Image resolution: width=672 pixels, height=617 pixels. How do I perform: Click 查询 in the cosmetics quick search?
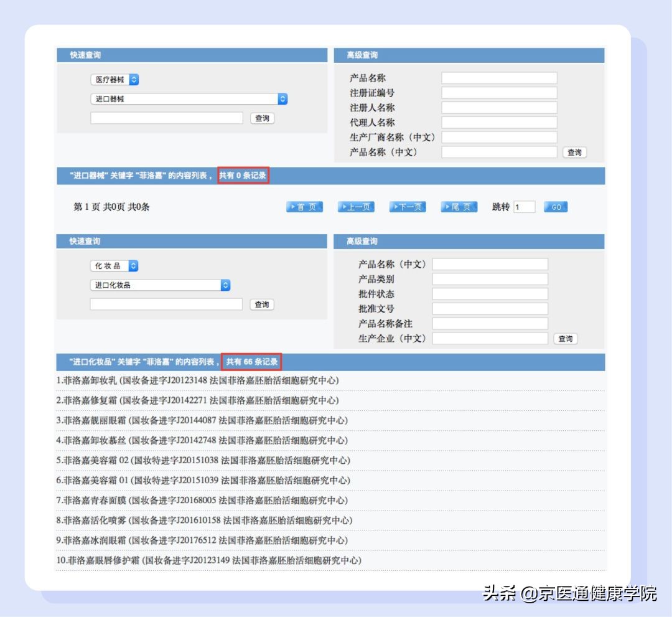(x=261, y=304)
